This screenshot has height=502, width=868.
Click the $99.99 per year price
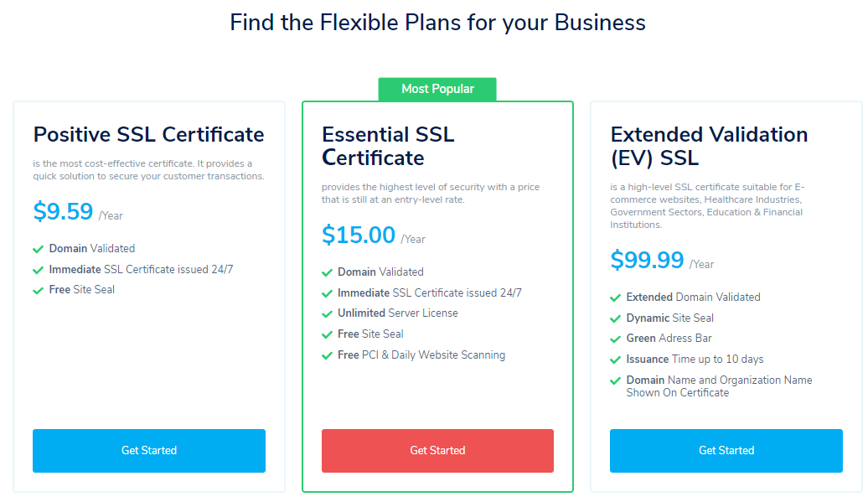click(x=647, y=261)
